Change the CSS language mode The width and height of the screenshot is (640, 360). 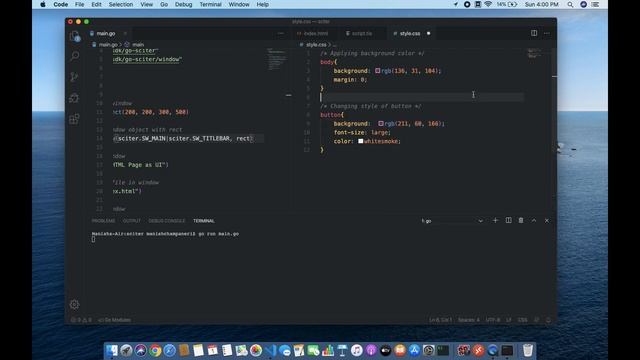pos(522,320)
